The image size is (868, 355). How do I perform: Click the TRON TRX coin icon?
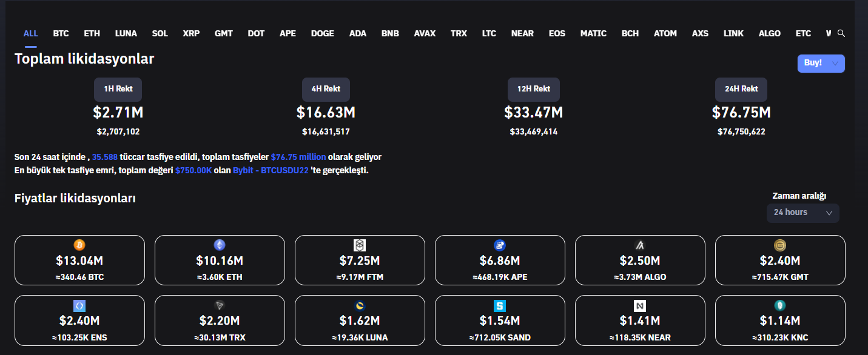220,305
